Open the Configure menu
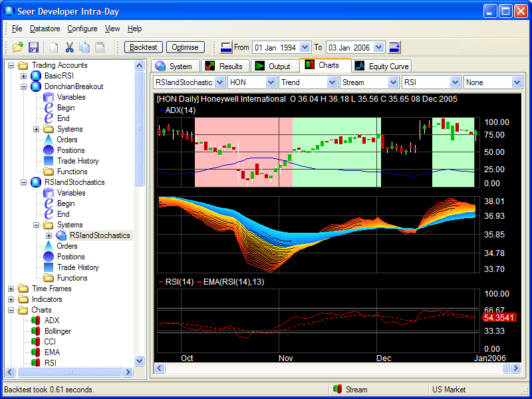The height and width of the screenshot is (399, 532). [82, 29]
